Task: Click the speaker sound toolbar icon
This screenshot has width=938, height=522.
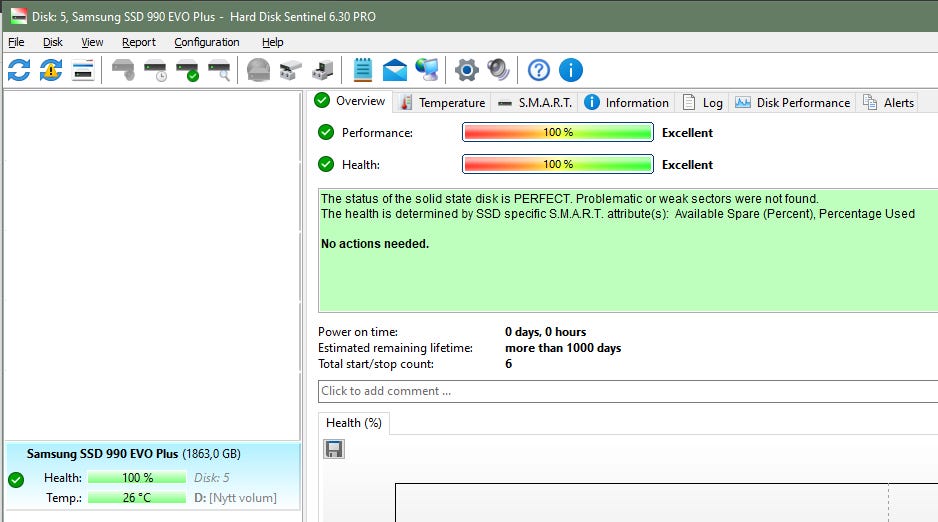Action: coord(498,70)
